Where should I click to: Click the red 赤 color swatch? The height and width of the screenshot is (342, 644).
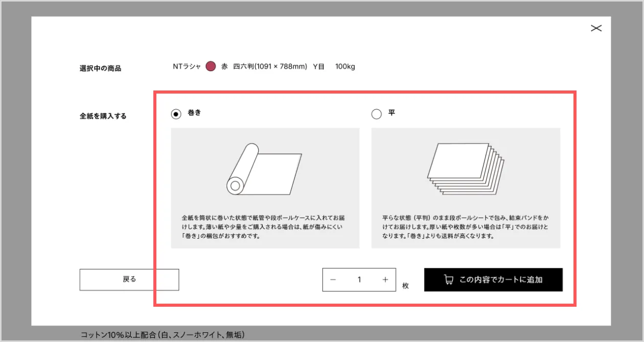tap(211, 66)
